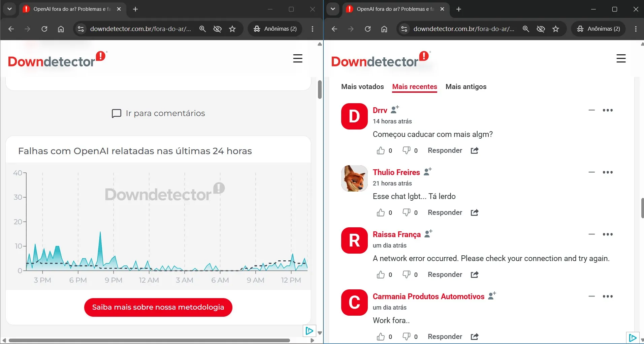Reply to Raissa França's comment
The image size is (644, 344).
[445, 275]
